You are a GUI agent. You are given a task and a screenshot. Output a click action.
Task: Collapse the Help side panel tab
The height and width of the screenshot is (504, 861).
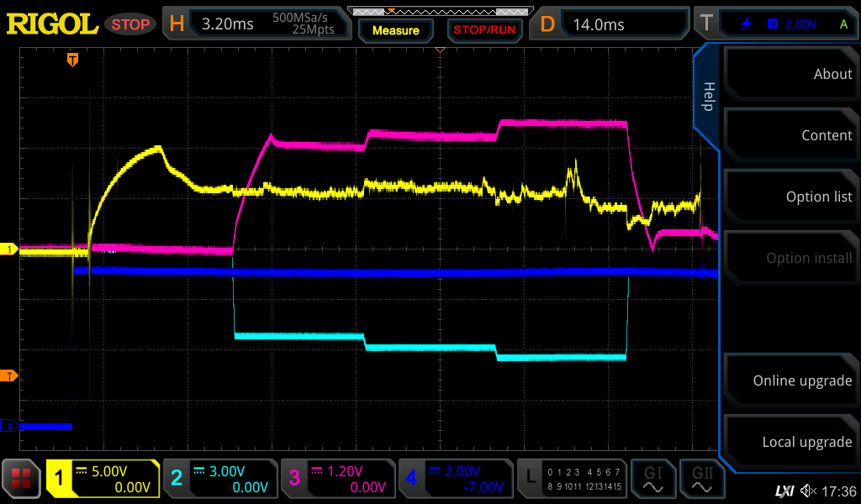(708, 97)
